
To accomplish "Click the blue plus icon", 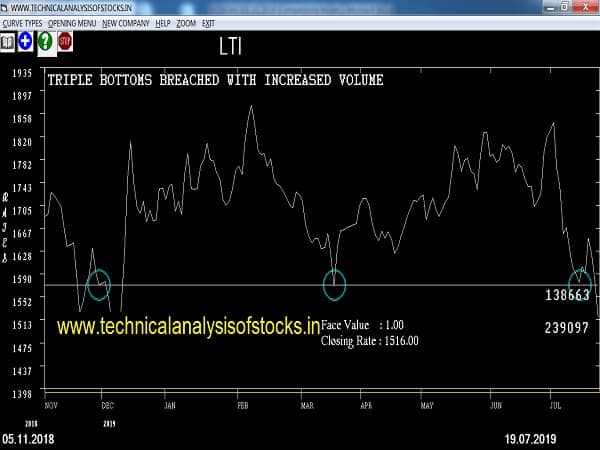I will pos(26,42).
